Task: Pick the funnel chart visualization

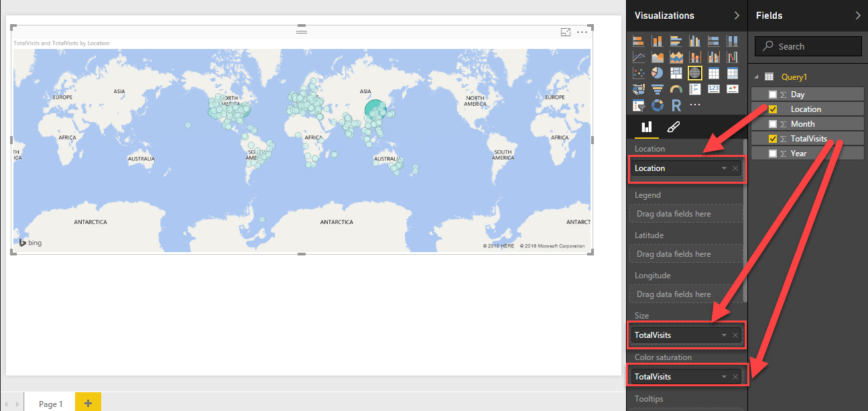Action: pyautogui.click(x=657, y=89)
